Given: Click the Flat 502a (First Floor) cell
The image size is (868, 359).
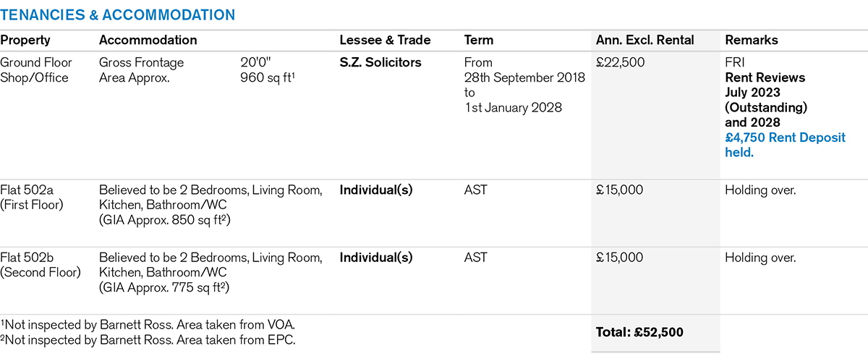Looking at the screenshot, I should 33,198.
